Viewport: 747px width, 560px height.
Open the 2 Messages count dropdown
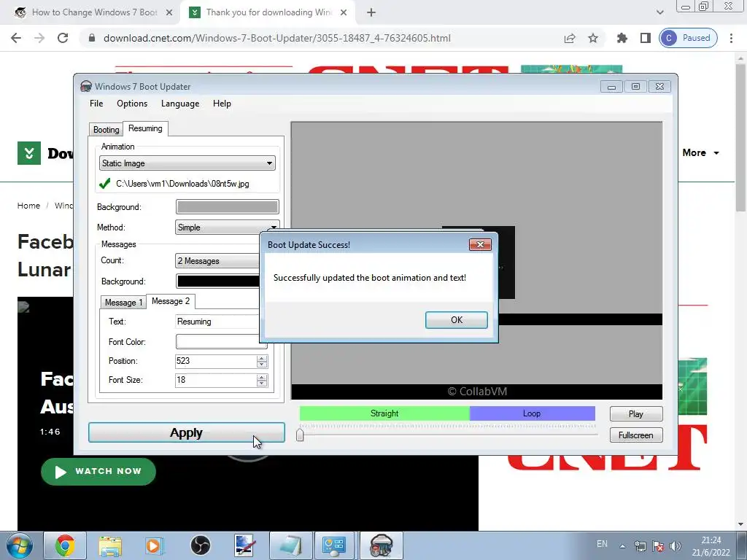(217, 260)
